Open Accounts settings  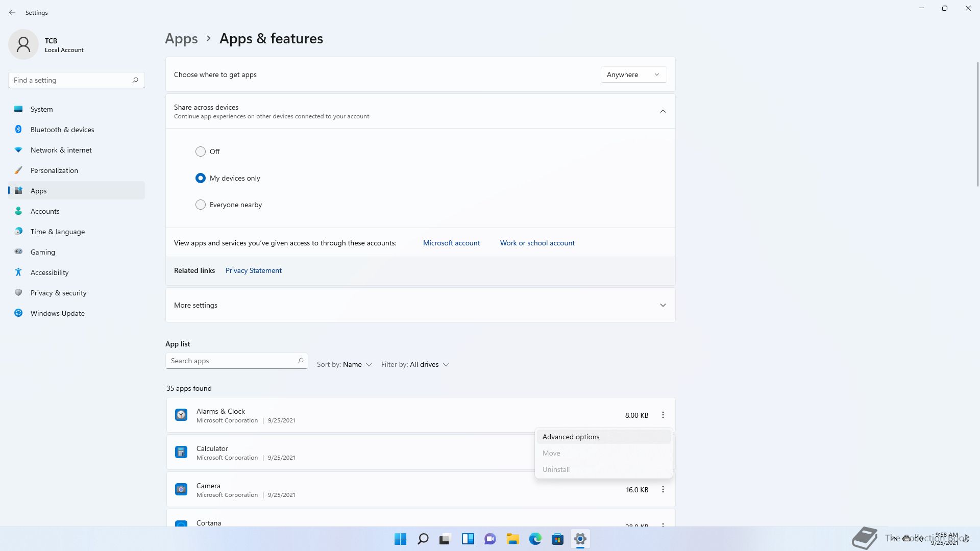[77, 211]
